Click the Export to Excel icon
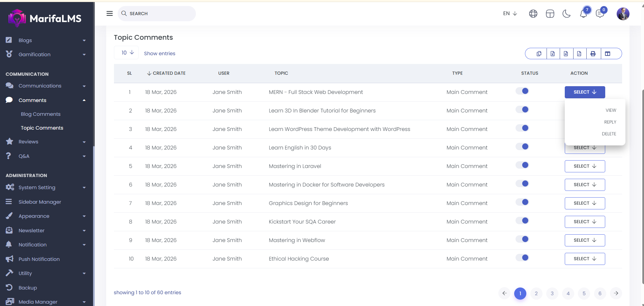 click(x=553, y=54)
